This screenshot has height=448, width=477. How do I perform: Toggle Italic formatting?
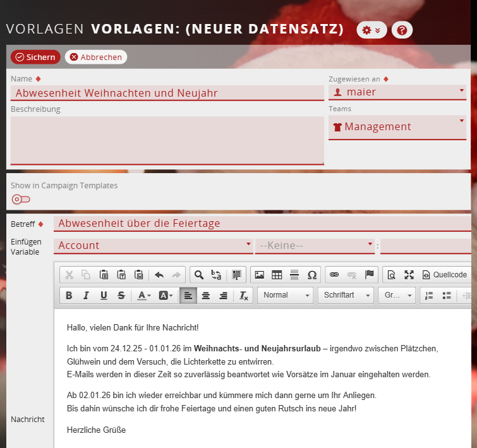86,295
